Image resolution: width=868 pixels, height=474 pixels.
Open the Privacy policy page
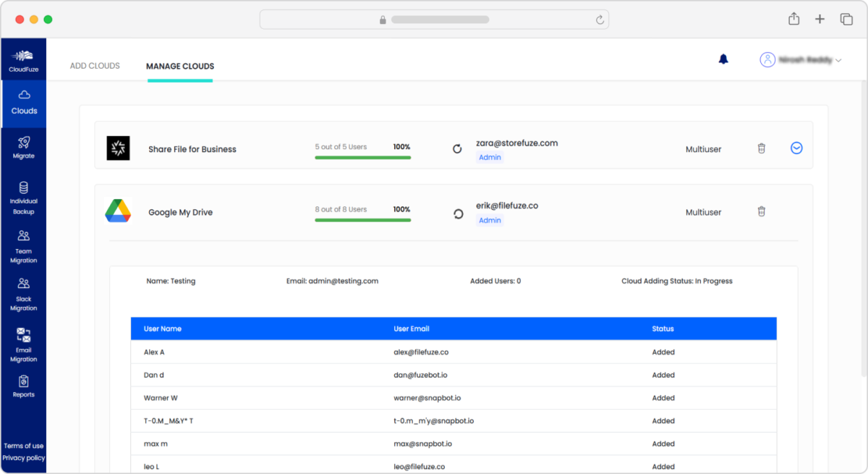[x=23, y=458]
